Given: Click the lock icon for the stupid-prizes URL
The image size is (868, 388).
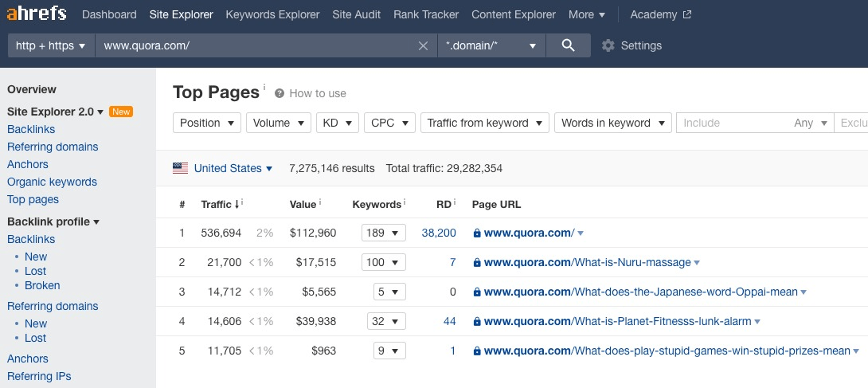Looking at the screenshot, I should 477,351.
